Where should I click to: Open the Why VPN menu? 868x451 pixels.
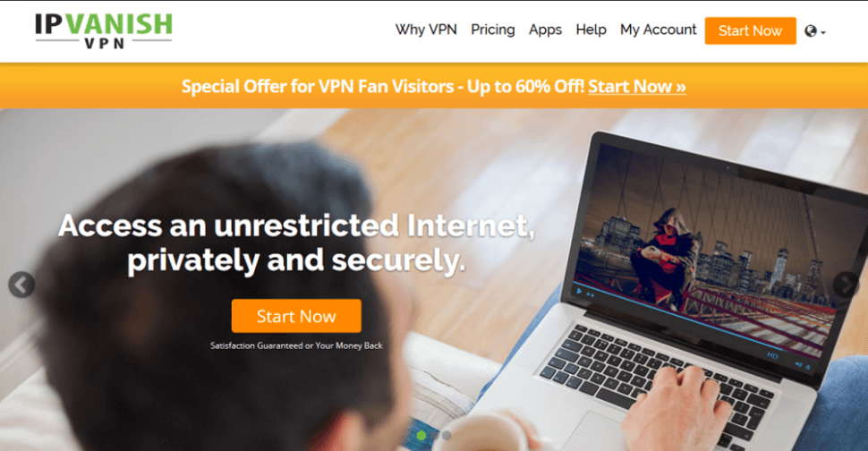pos(426,30)
